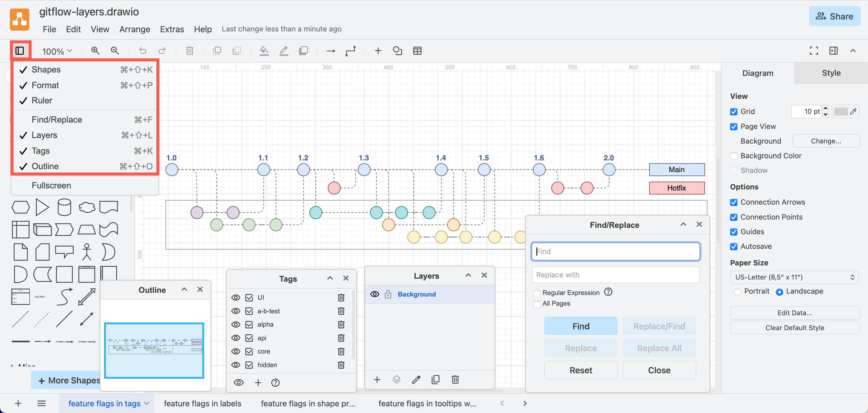Insert a table using the table icon
The image size is (868, 413).
(x=417, y=51)
